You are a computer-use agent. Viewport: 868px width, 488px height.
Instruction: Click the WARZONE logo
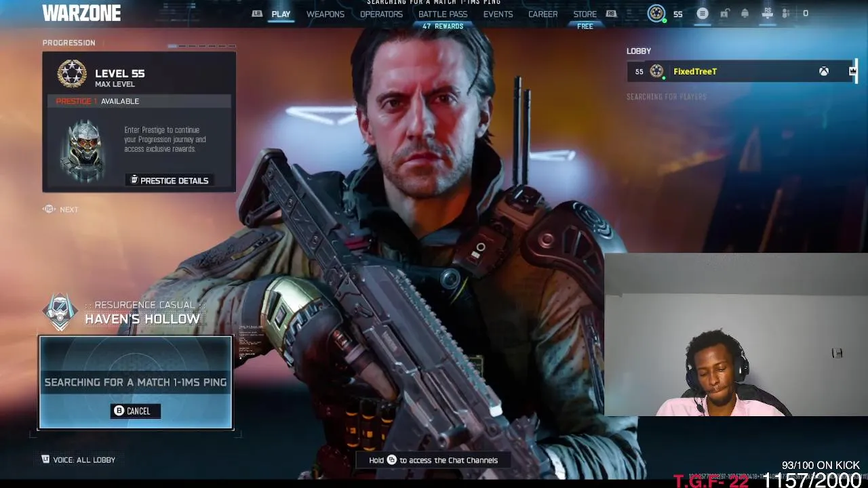click(x=81, y=13)
